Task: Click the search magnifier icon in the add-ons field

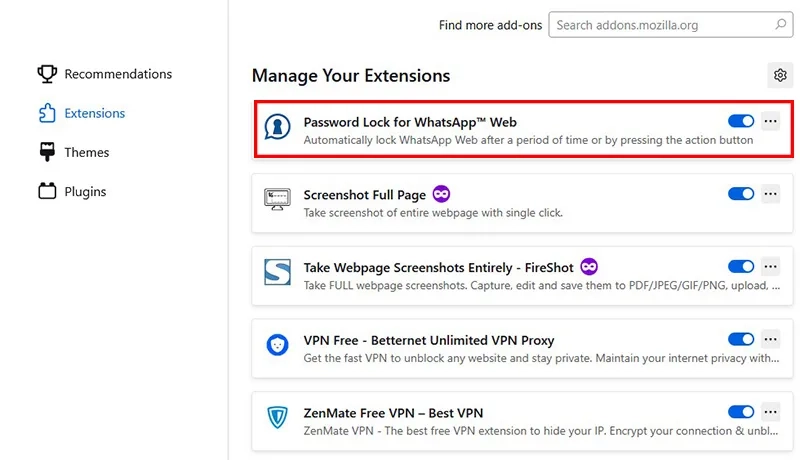Action: [x=781, y=24]
